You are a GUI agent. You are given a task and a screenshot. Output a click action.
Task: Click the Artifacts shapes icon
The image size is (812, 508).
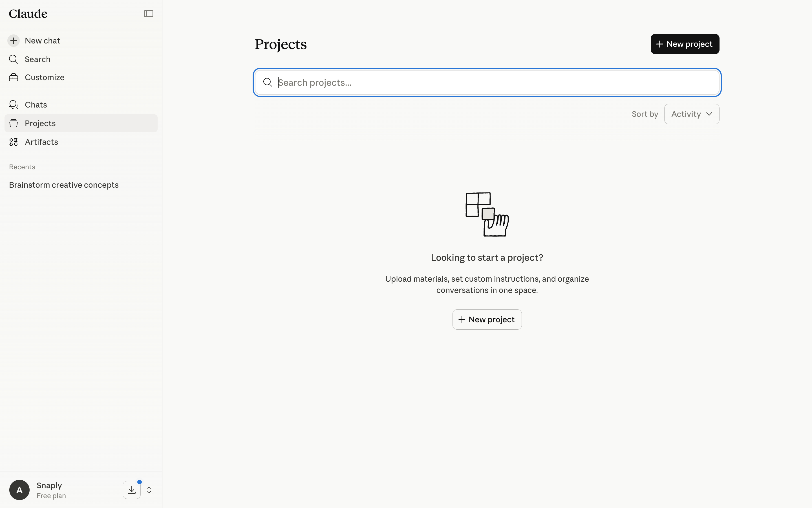point(14,142)
